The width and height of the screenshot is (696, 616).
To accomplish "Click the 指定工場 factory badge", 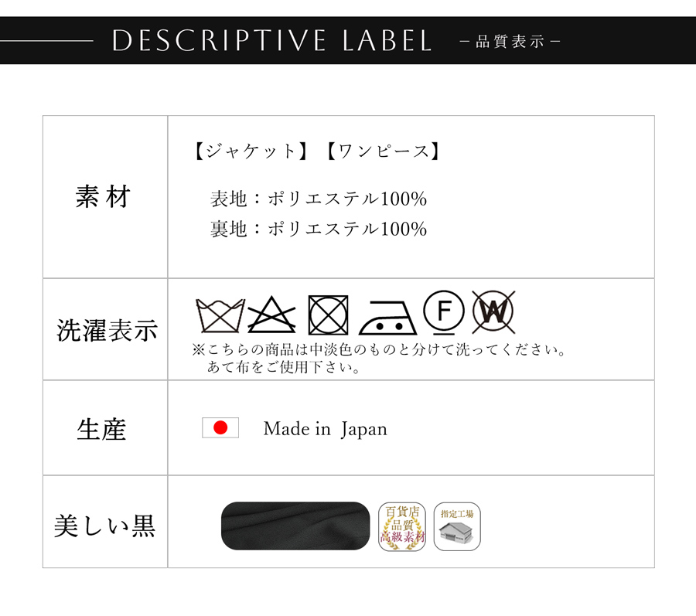I will pos(457,526).
